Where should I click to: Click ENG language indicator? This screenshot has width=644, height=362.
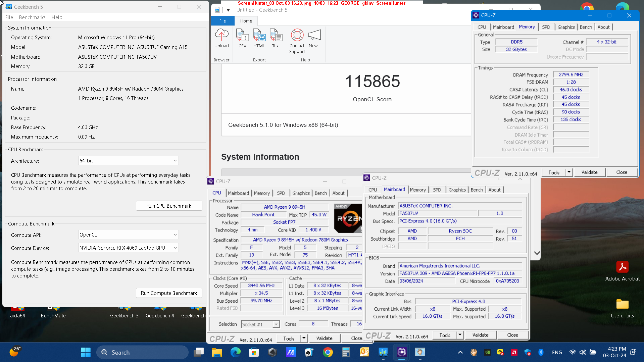click(x=557, y=352)
